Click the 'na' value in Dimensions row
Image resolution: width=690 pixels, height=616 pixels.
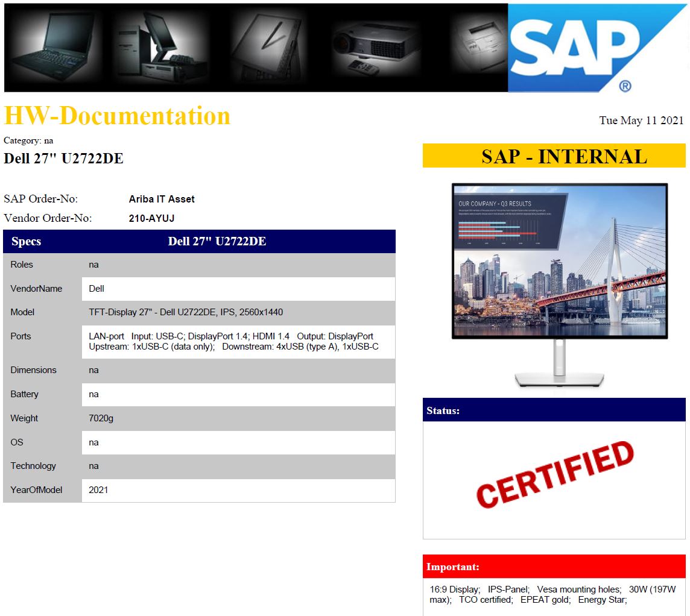click(93, 370)
